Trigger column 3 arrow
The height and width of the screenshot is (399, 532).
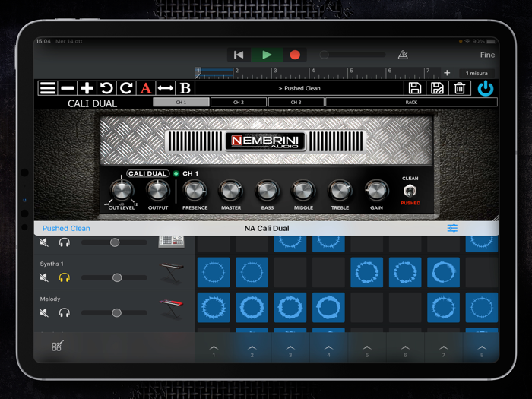pyautogui.click(x=290, y=348)
